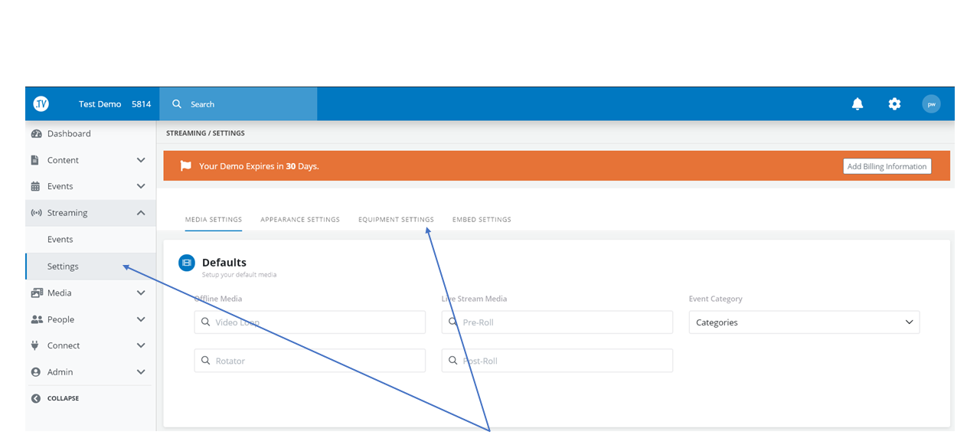Click Add Billing Information button

click(x=887, y=166)
